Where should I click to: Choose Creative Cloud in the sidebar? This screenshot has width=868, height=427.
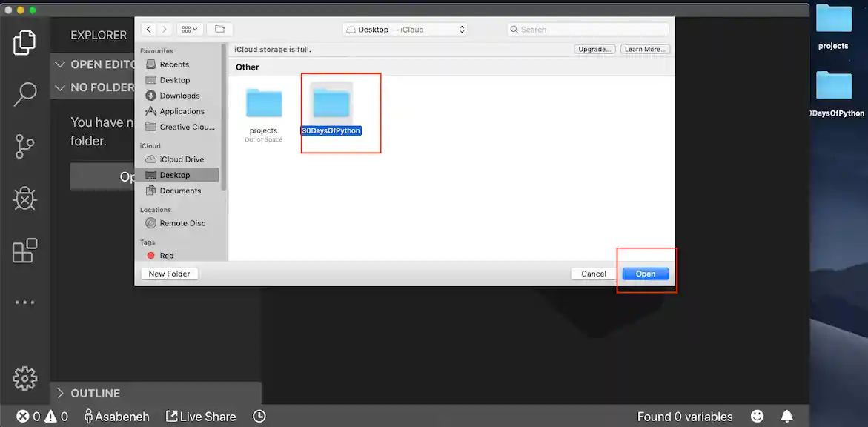point(179,126)
